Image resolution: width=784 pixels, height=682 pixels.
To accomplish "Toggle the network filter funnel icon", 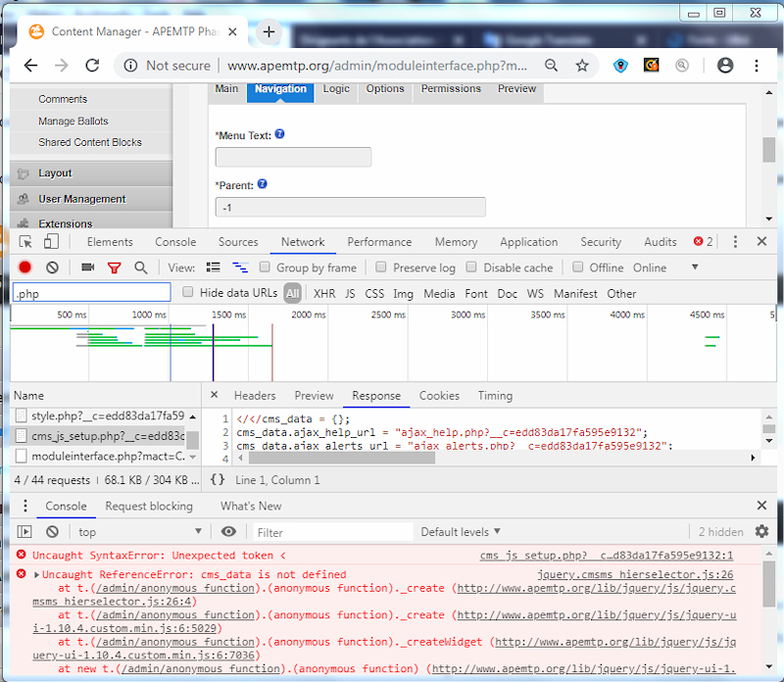I will coord(115,268).
